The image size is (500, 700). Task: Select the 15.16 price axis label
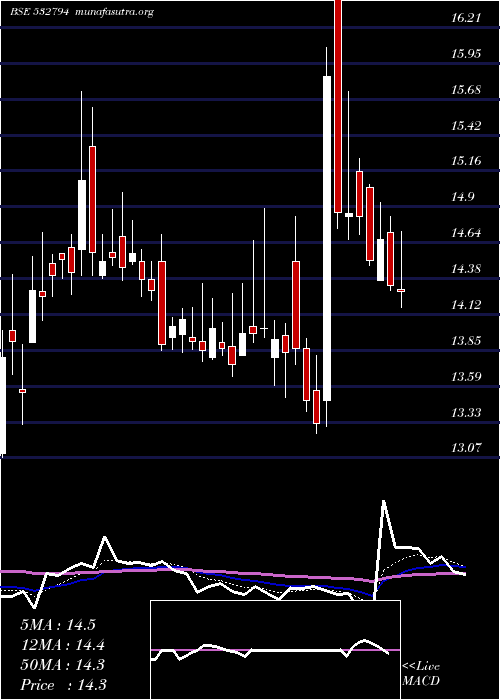(x=466, y=161)
